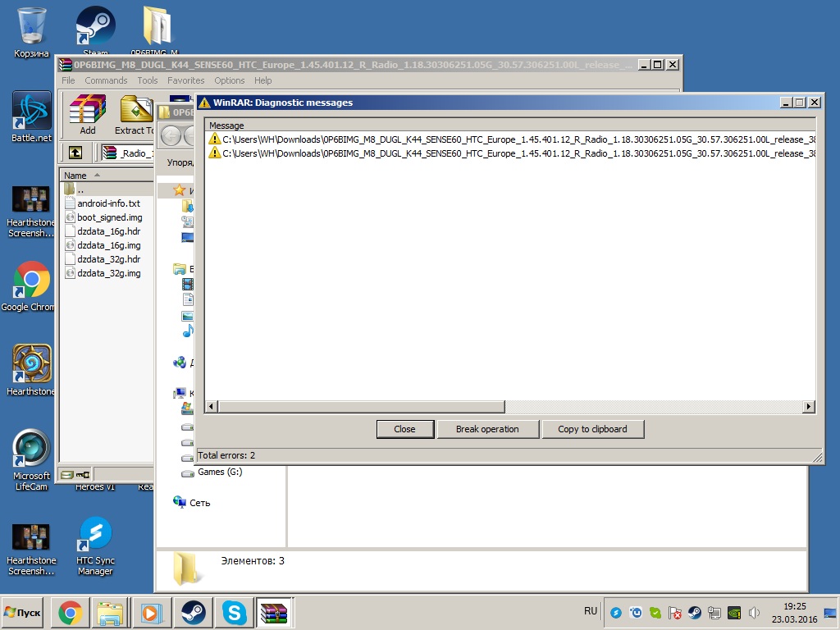The image size is (840, 630).
Task: Open Steam from the taskbar
Action: [x=193, y=613]
